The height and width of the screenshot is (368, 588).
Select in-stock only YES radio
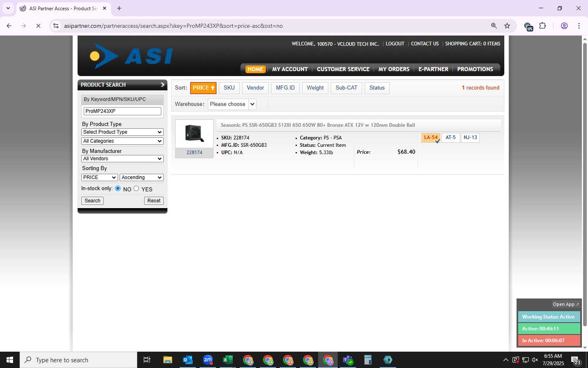coord(136,188)
